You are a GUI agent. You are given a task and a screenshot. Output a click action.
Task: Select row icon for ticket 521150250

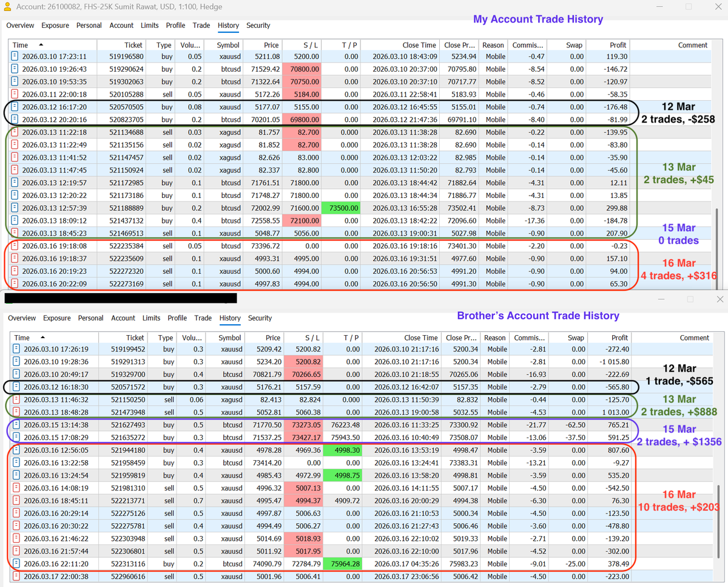(17, 399)
